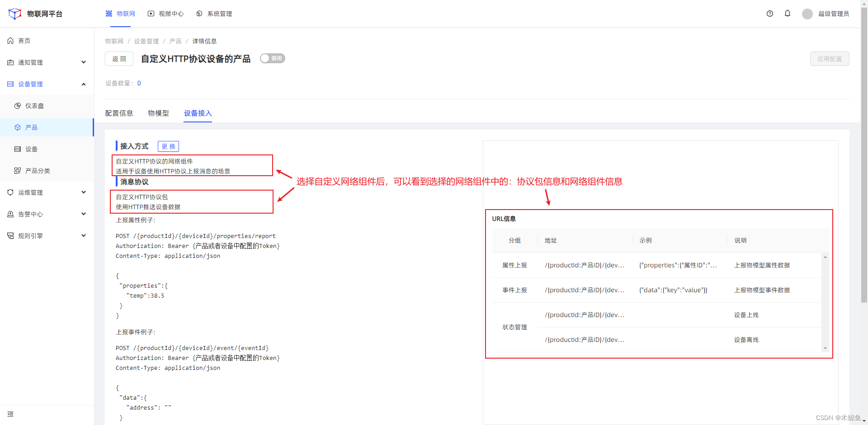Click the 视频中心 play icon

[151, 14]
